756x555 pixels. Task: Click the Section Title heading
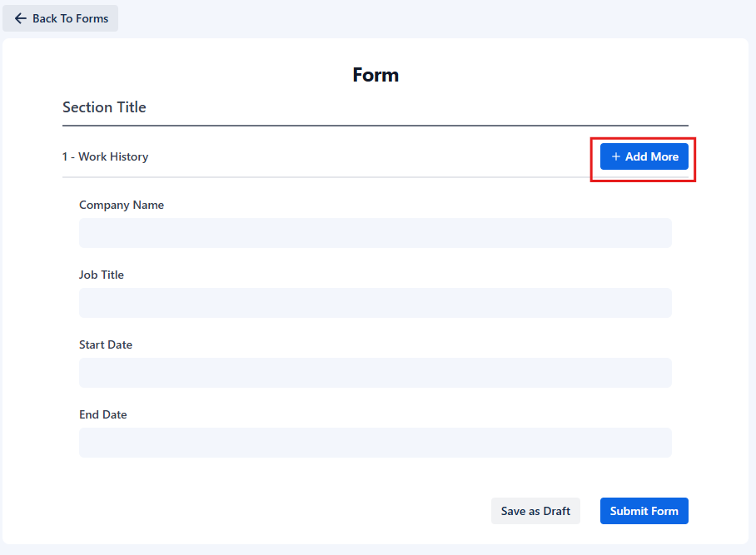[x=104, y=107]
